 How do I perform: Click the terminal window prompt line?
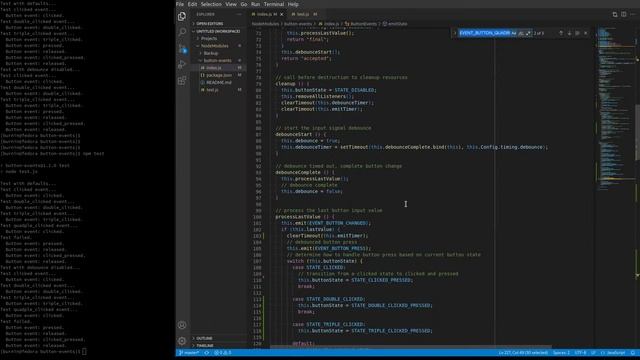click(43, 351)
